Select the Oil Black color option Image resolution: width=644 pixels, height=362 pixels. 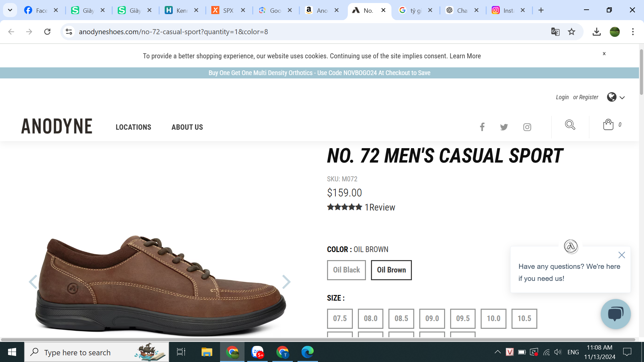pyautogui.click(x=346, y=270)
